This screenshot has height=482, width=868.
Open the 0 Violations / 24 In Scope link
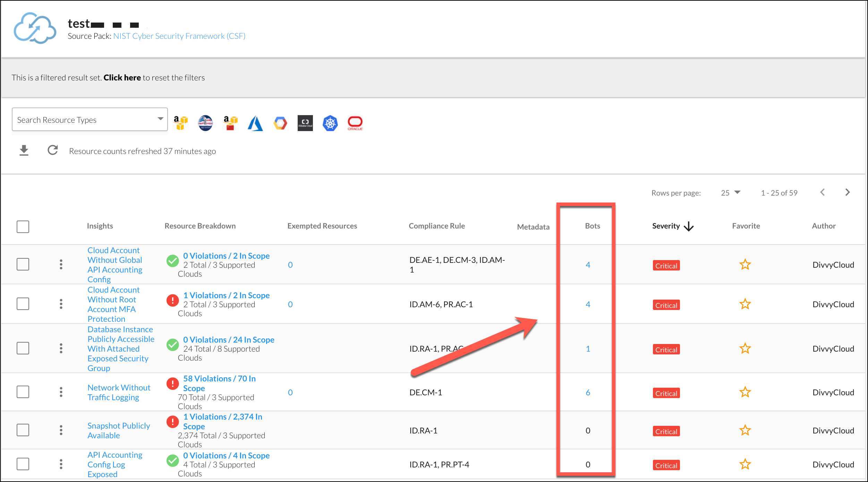click(229, 340)
